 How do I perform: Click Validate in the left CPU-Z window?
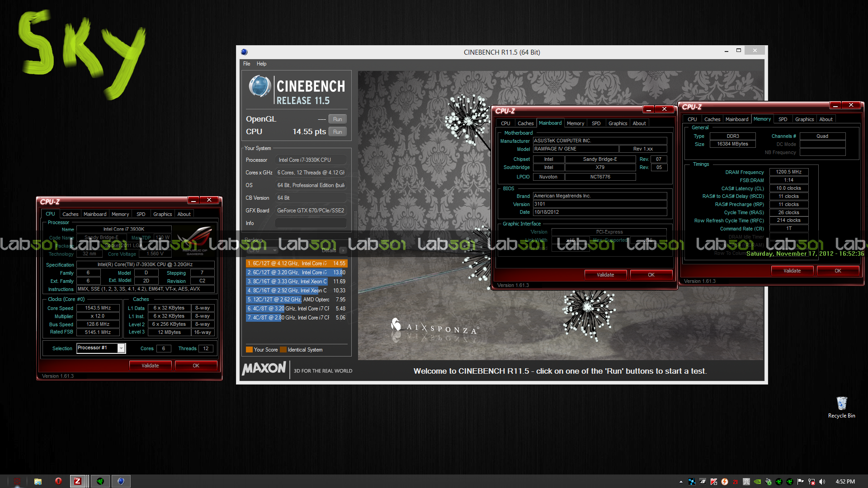150,366
